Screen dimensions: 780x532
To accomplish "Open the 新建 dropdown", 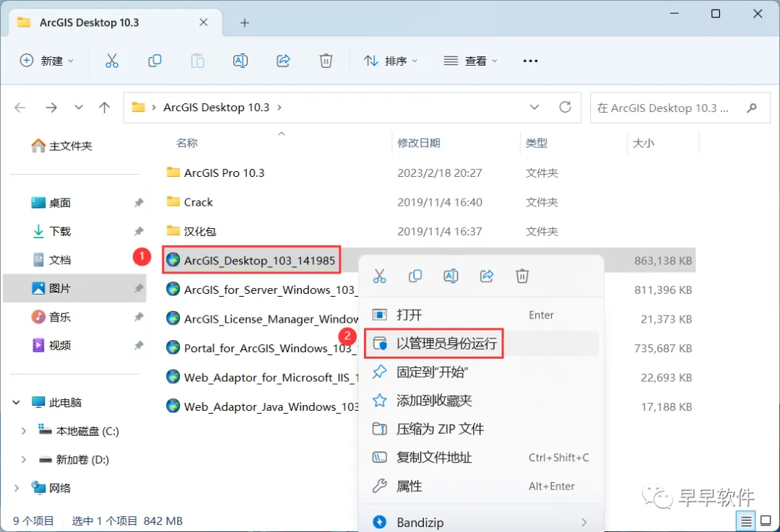I will [46, 61].
